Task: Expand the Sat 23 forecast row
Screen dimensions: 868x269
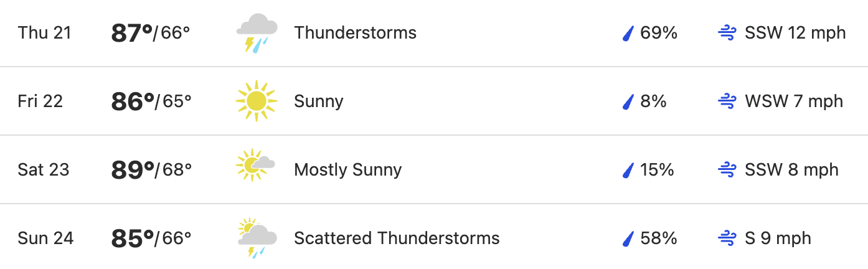Action: click(x=434, y=169)
